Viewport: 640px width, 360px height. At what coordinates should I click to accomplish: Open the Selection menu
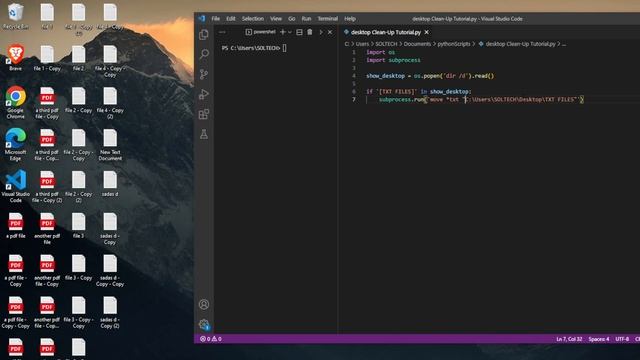coord(253,19)
